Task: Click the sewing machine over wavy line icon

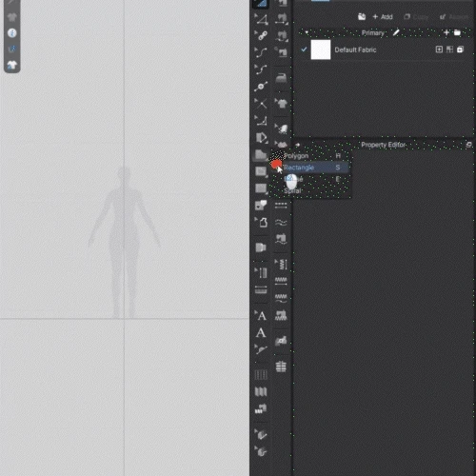Action: pyautogui.click(x=281, y=239)
